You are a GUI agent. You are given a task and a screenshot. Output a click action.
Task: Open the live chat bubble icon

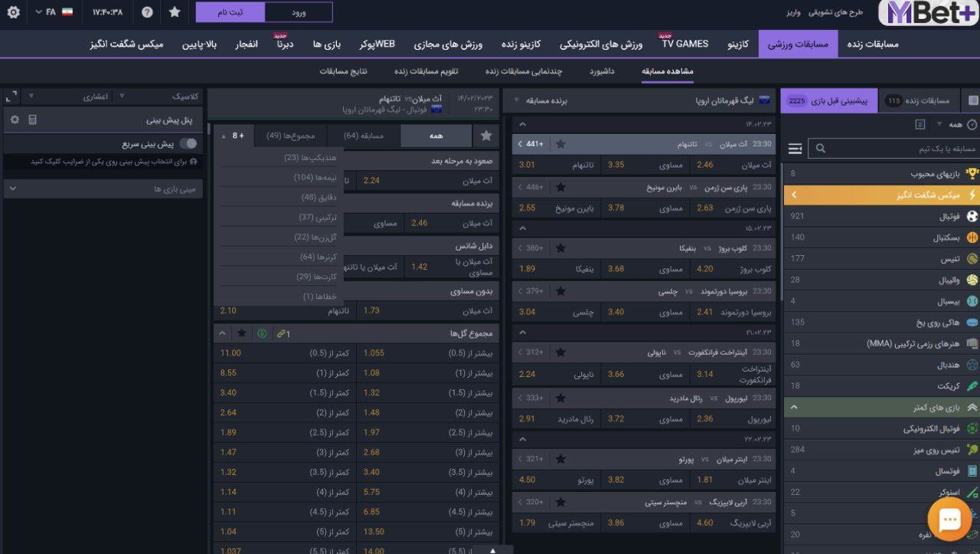point(949,519)
